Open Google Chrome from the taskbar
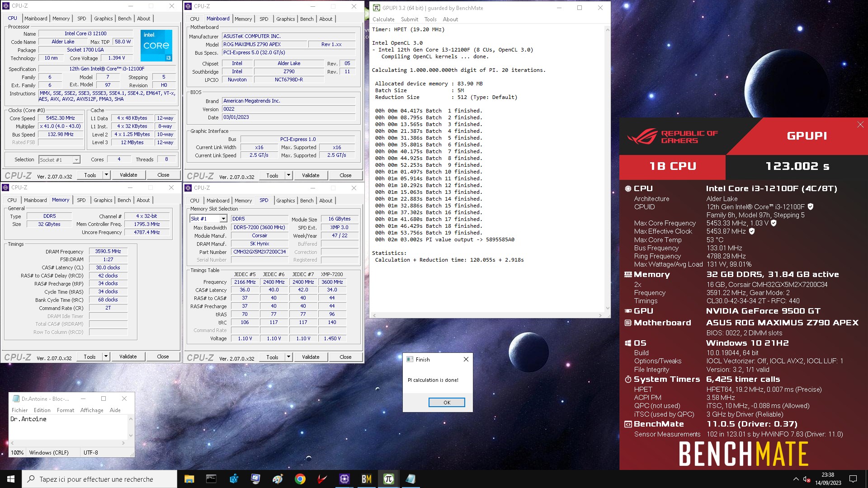The height and width of the screenshot is (488, 868). click(x=300, y=479)
